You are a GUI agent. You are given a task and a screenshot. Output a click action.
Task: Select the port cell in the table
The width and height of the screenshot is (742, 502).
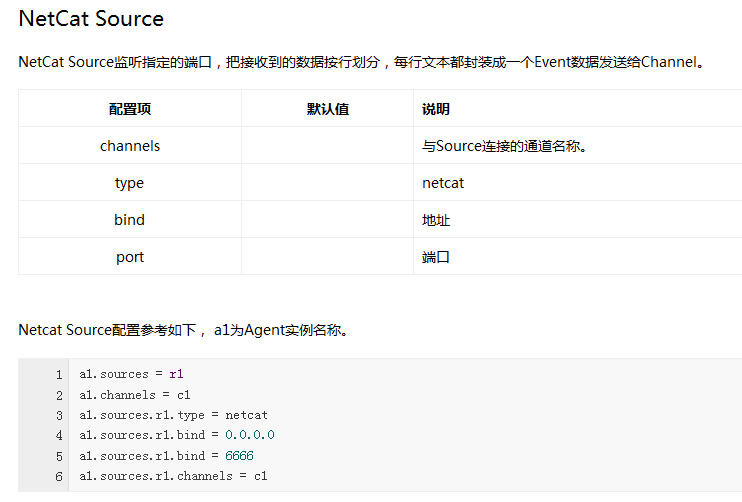point(130,257)
